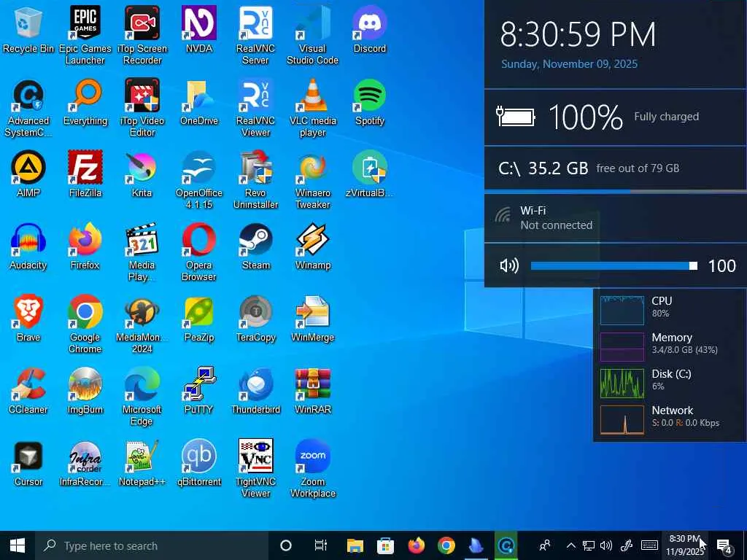Select the CCleaner shortcut

[x=28, y=391]
